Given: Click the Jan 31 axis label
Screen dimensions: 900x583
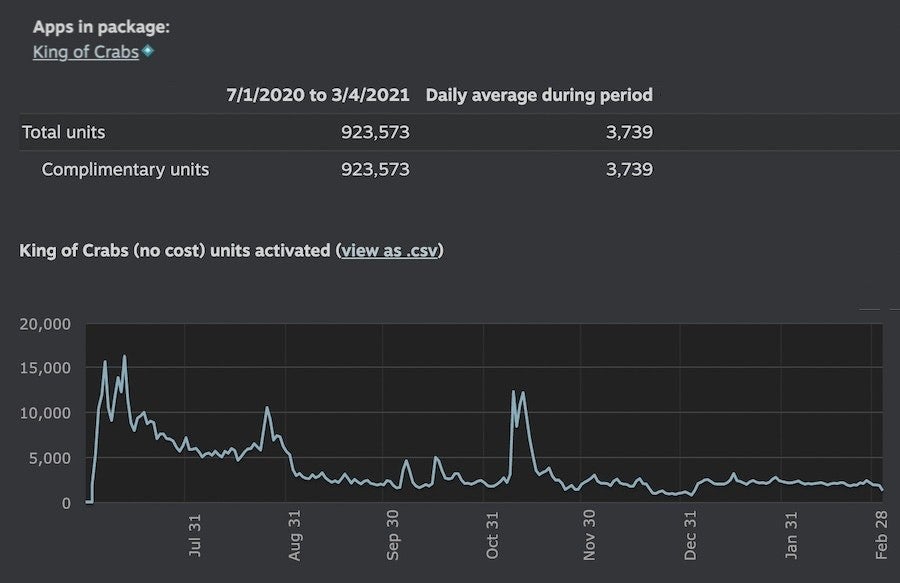Looking at the screenshot, I should coord(791,536).
